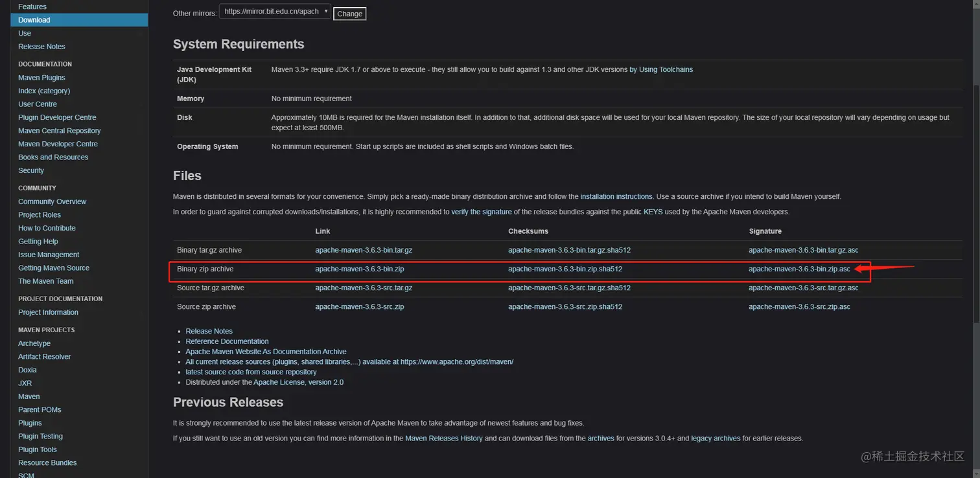Image resolution: width=980 pixels, height=478 pixels.
Task: Open Index (category) sidebar link
Action: [44, 91]
